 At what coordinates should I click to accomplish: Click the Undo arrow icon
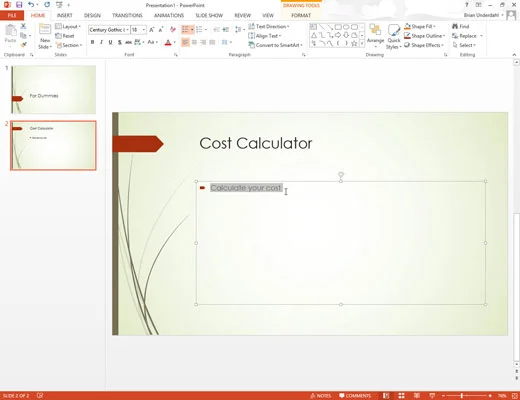point(31,5)
